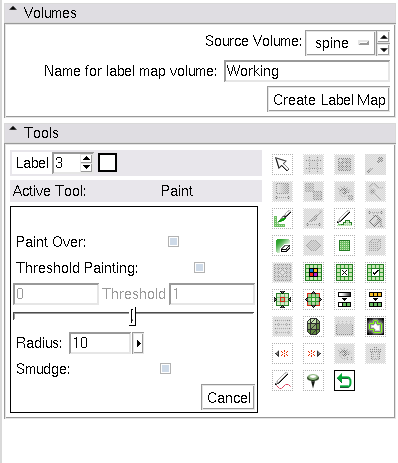Enable the Threshold Painting checkbox
The height and width of the screenshot is (463, 398).
(199, 267)
